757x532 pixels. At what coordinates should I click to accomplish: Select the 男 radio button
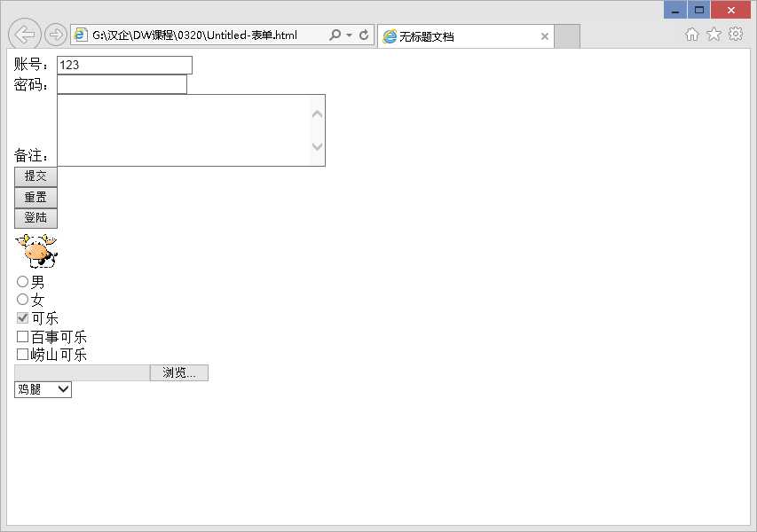22,281
